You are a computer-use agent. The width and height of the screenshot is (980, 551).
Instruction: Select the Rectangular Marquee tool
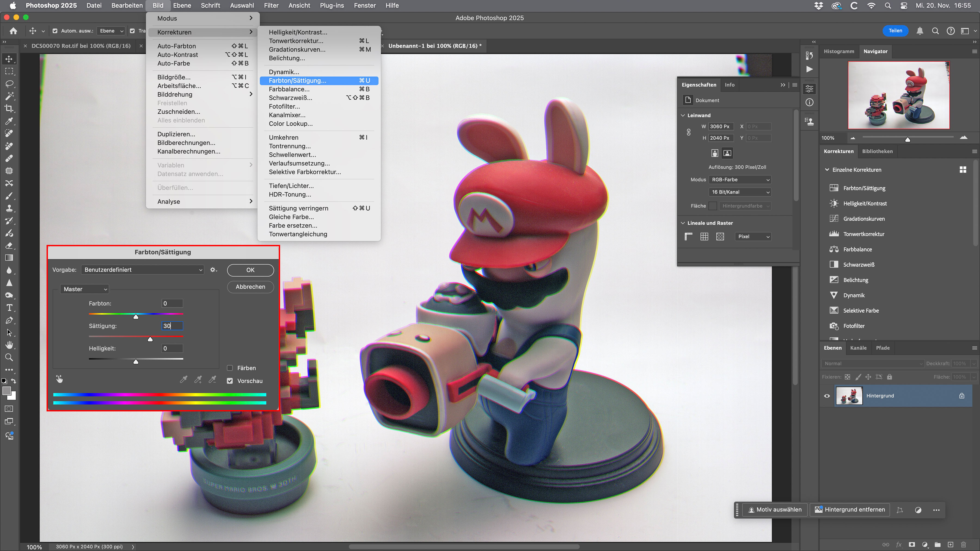[9, 72]
